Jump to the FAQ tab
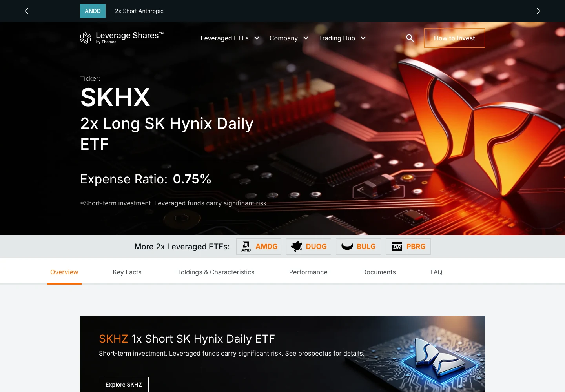The image size is (565, 392). pyautogui.click(x=436, y=272)
